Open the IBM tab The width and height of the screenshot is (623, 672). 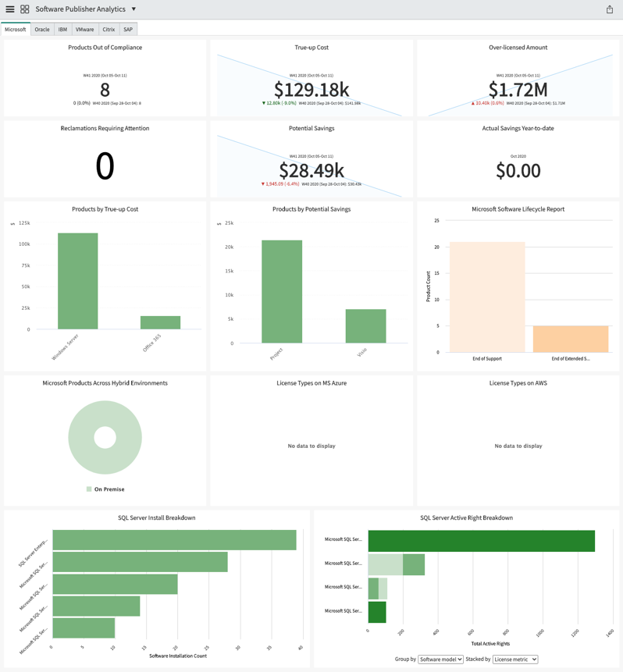click(x=62, y=29)
